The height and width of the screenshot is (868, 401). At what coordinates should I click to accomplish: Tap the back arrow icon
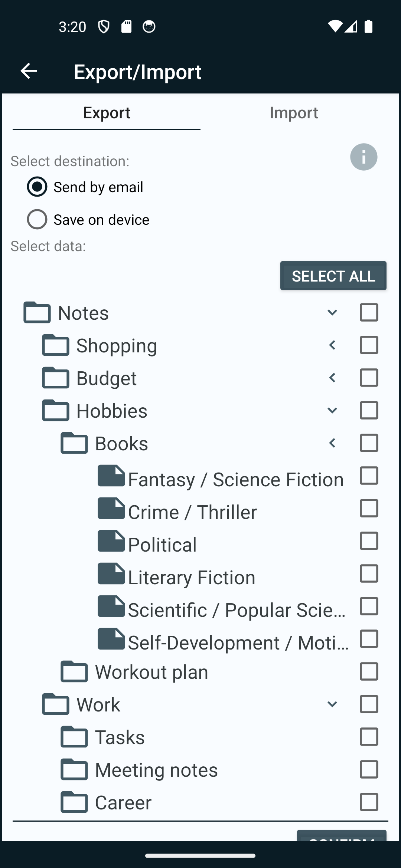click(x=29, y=71)
